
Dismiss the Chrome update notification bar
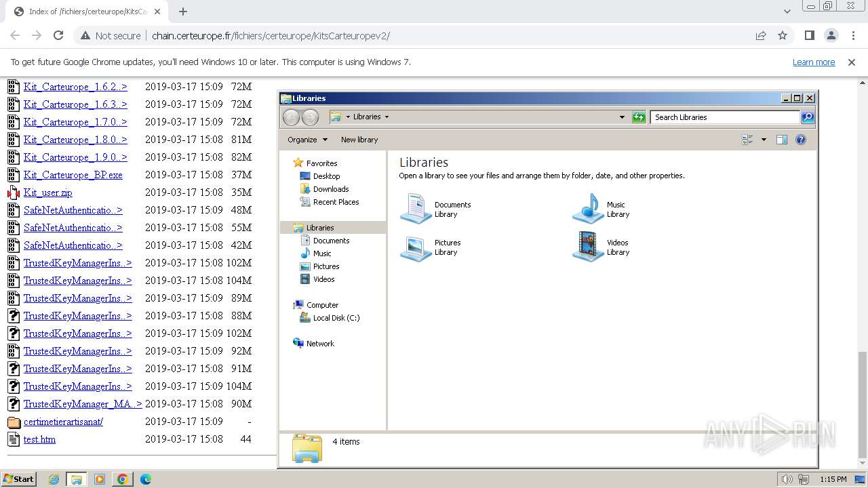(852, 62)
